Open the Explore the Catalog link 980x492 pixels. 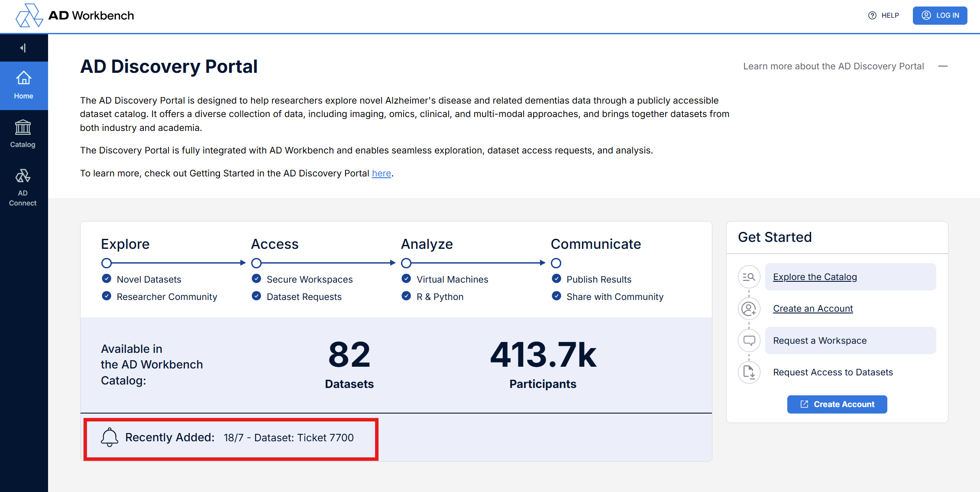coord(815,277)
